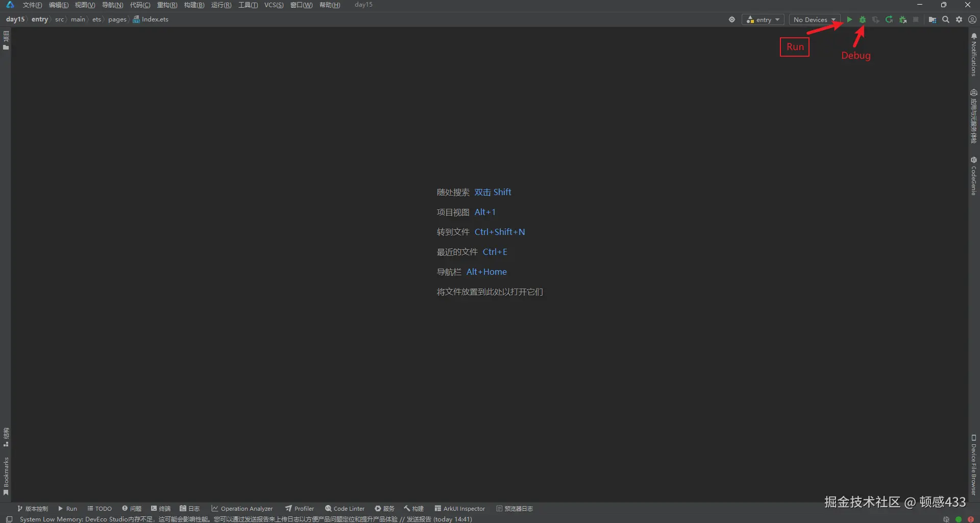Click the System Low Memory status message
The width and height of the screenshot is (980, 523).
tap(246, 519)
